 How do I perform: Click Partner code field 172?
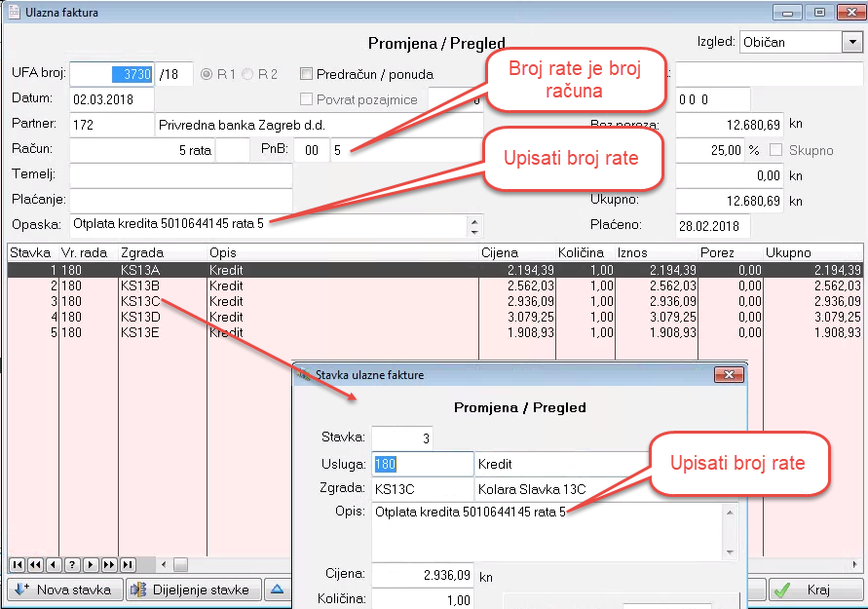(x=112, y=125)
